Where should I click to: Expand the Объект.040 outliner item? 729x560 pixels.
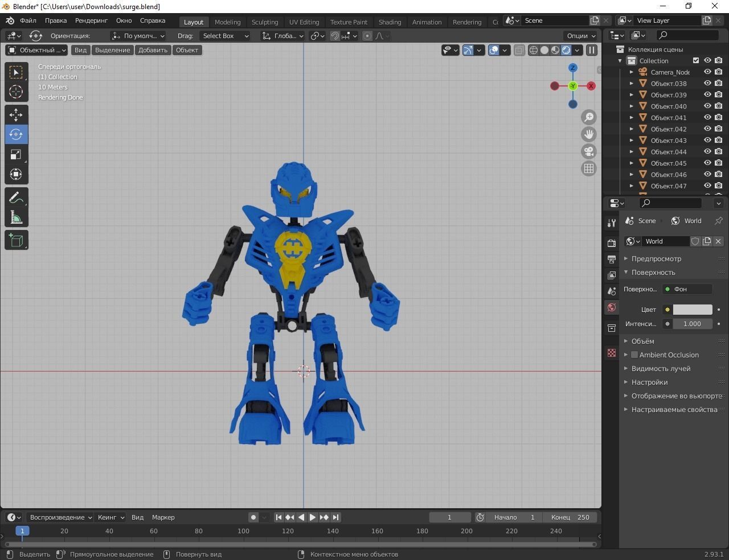(x=631, y=106)
